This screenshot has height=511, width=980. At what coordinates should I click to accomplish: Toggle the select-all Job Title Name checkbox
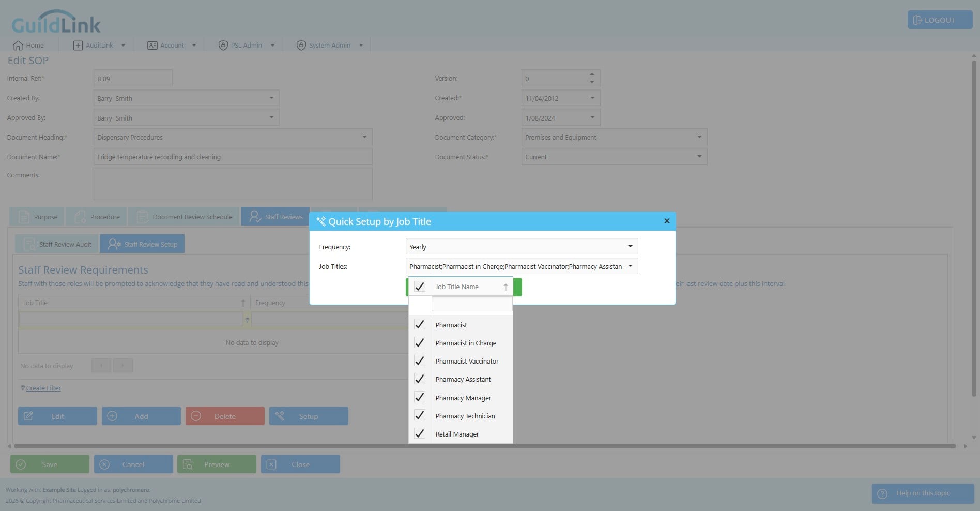420,287
